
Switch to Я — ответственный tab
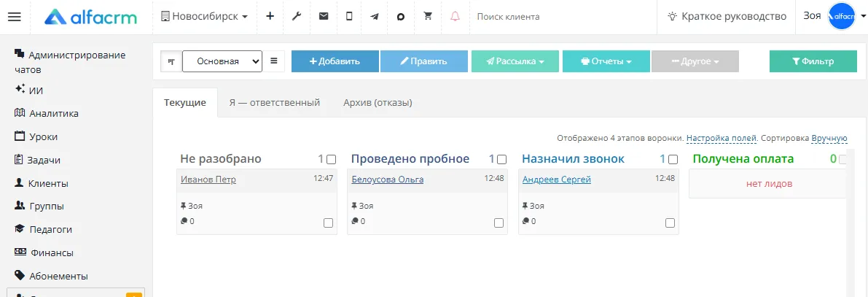click(275, 102)
